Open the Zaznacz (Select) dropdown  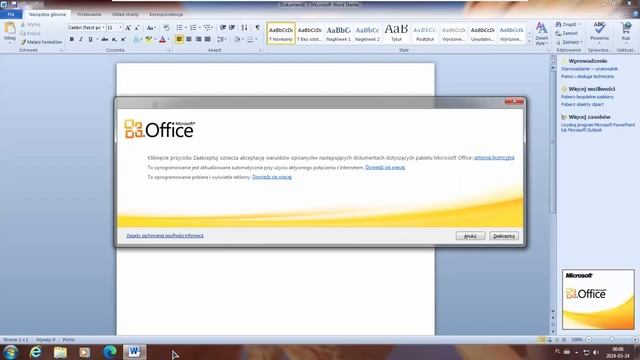tap(569, 42)
